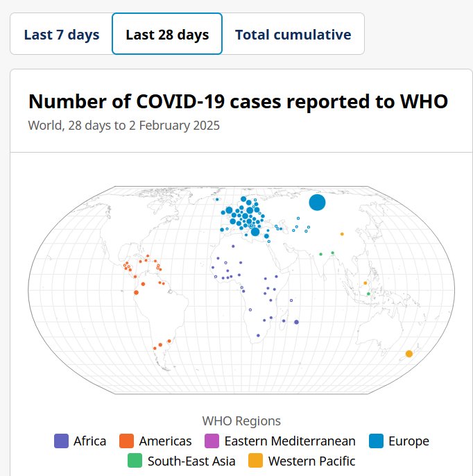Click the Eastern Mediterranean magenta legend swatch
Image resolution: width=473 pixels, height=476 pixels.
click(x=212, y=441)
